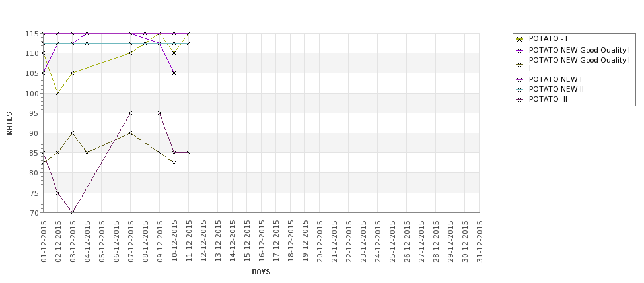The image size is (644, 283).
Task: Click the POTATO NEW II legend marker
Action: coord(520,90)
